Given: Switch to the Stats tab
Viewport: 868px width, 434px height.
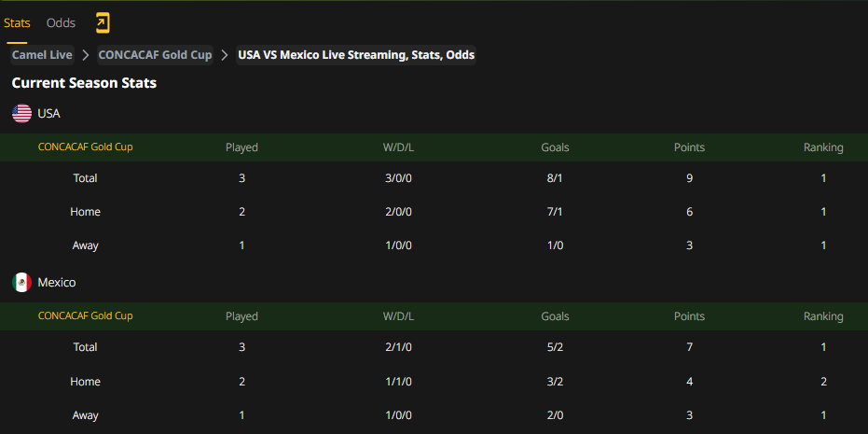Looking at the screenshot, I should pyautogui.click(x=17, y=23).
